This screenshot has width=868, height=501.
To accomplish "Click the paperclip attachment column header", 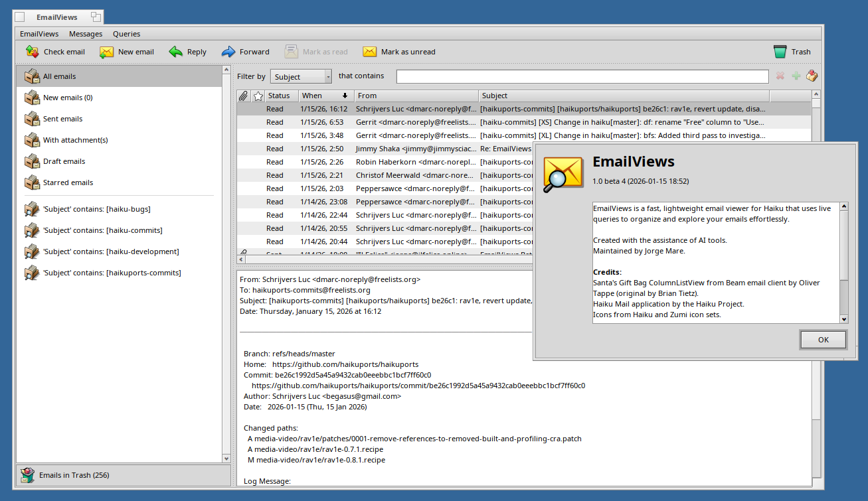I will 244,96.
